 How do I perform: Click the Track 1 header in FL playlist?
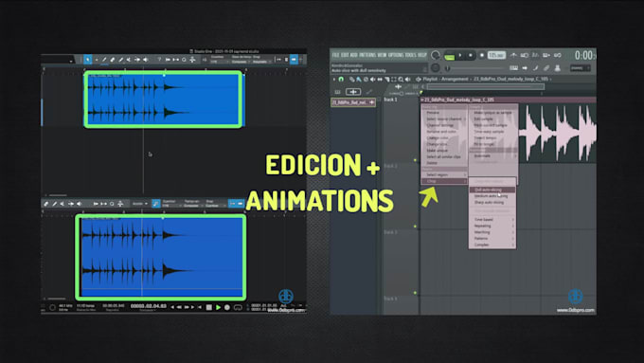401,132
